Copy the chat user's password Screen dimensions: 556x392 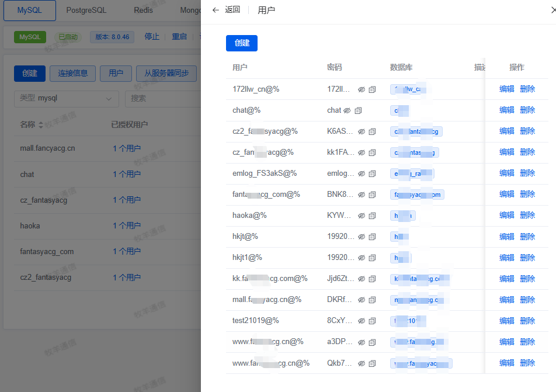(x=358, y=110)
